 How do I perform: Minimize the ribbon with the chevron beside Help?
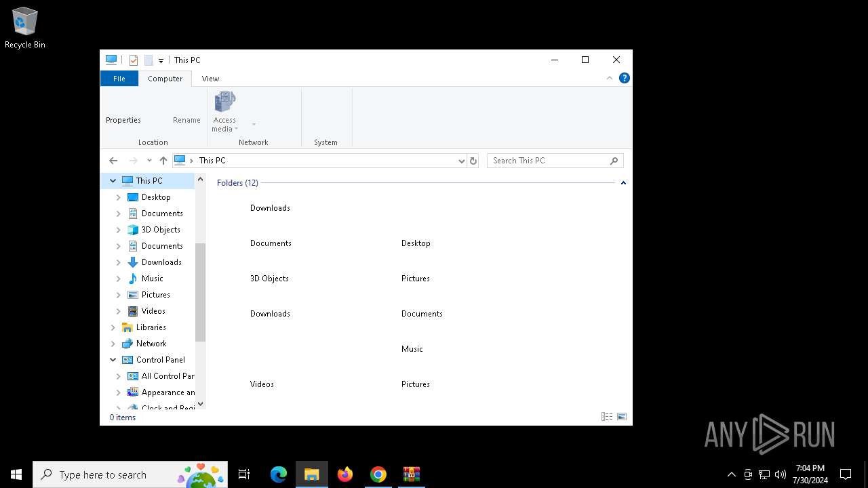pos(609,78)
